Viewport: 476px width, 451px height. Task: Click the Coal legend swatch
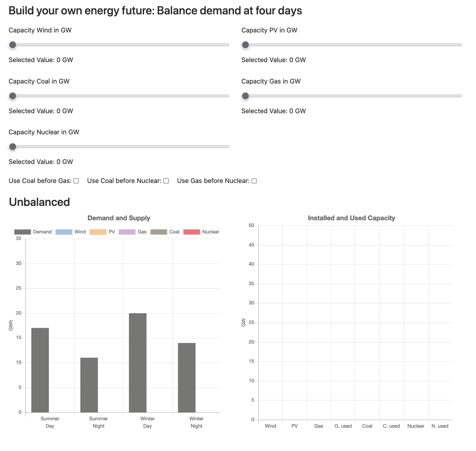click(x=159, y=232)
